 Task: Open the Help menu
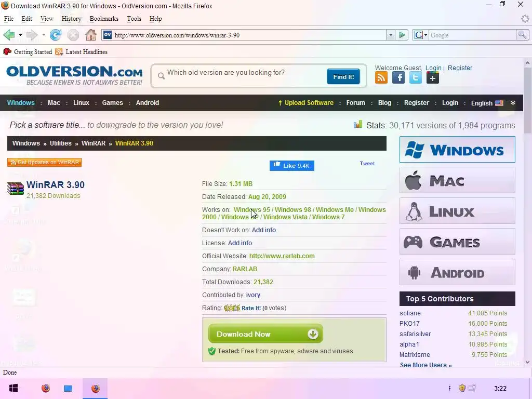click(155, 19)
